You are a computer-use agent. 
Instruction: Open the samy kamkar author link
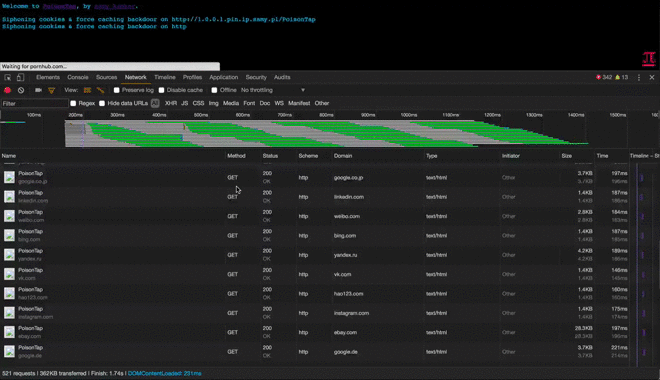coord(114,6)
